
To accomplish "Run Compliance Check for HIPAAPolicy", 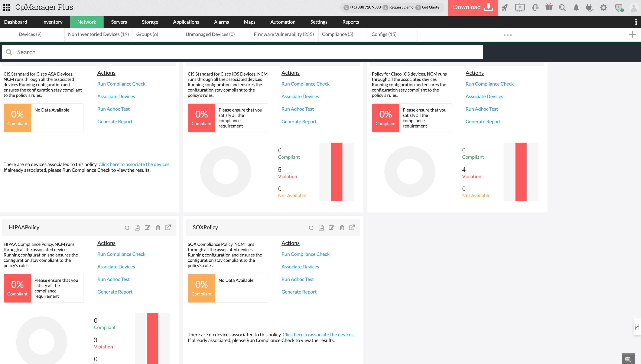I will point(121,254).
